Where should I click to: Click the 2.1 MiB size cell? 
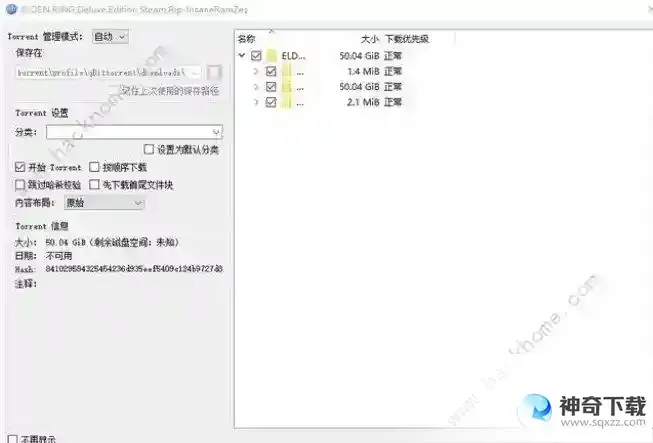[x=364, y=102]
